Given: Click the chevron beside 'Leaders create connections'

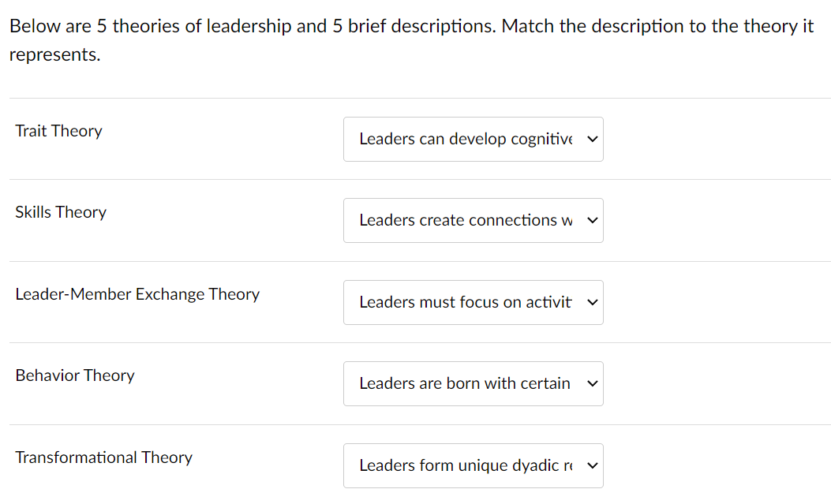Looking at the screenshot, I should point(592,221).
